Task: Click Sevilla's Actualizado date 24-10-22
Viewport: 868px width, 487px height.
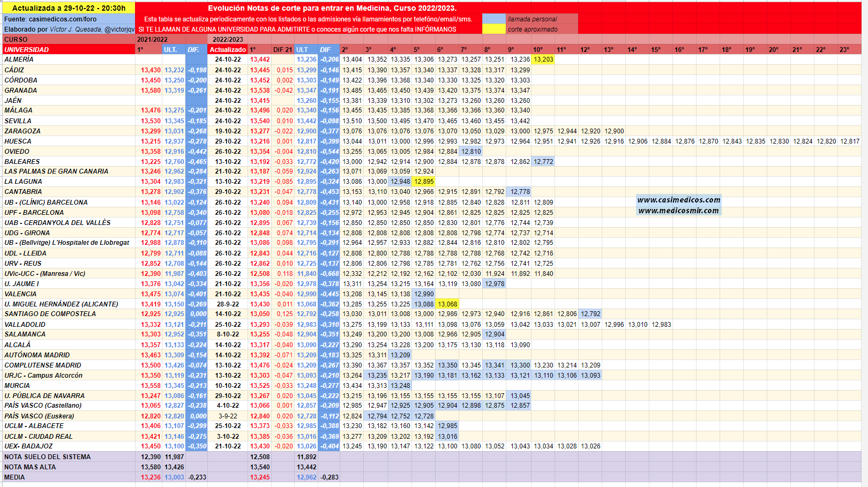Action: tap(228, 121)
